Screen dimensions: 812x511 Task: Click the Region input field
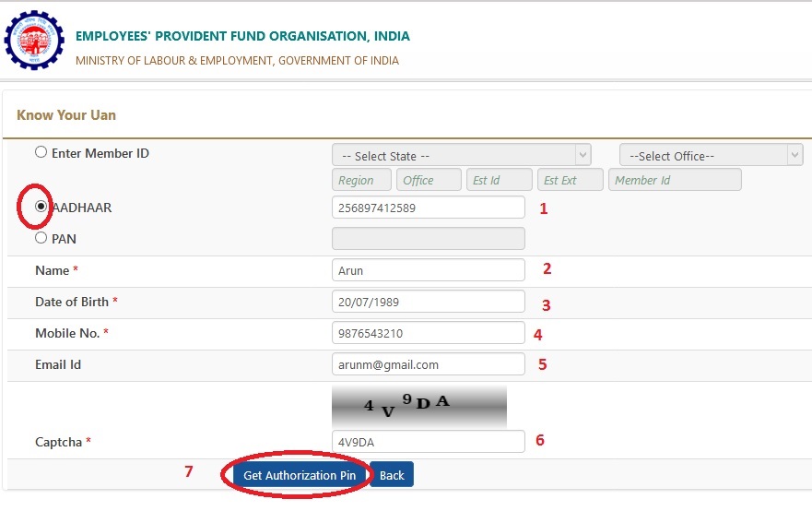click(361, 180)
